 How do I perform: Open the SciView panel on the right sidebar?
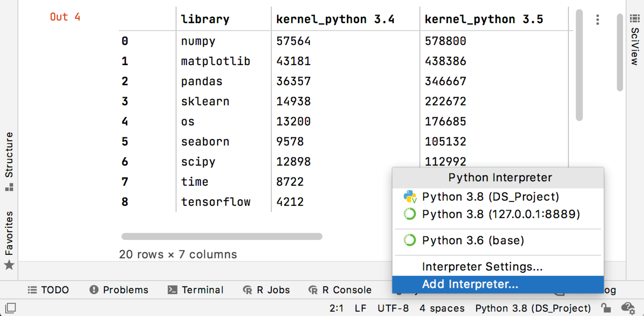coord(634,40)
